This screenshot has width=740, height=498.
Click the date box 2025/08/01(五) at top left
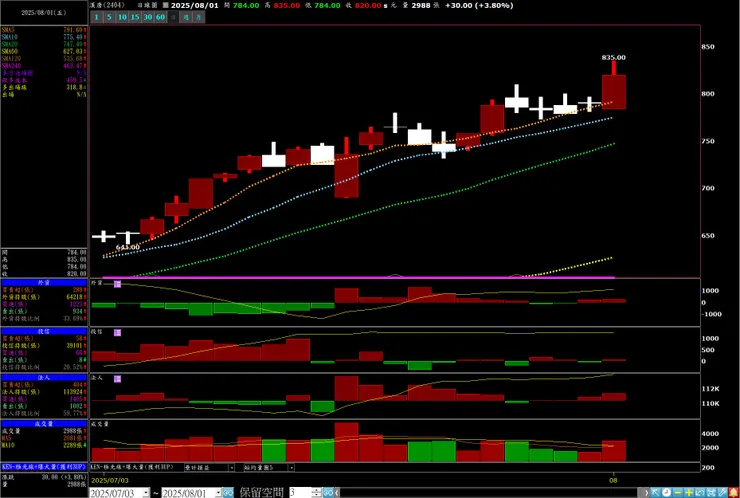(44, 13)
